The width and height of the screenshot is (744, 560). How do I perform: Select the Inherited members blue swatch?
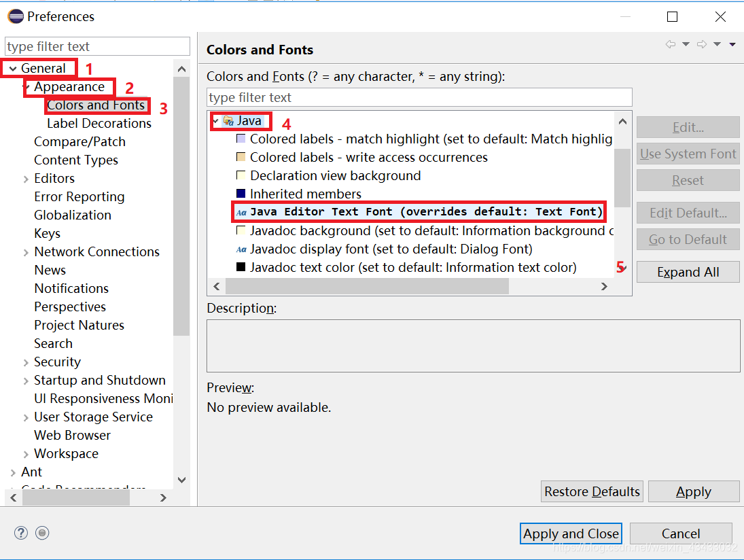pyautogui.click(x=241, y=193)
